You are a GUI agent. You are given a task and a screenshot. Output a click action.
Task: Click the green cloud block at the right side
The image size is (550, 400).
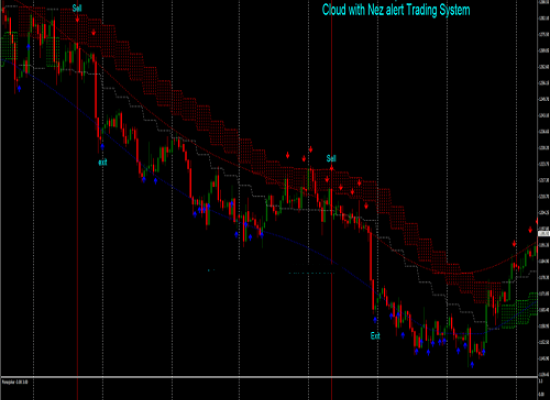(x=519, y=310)
